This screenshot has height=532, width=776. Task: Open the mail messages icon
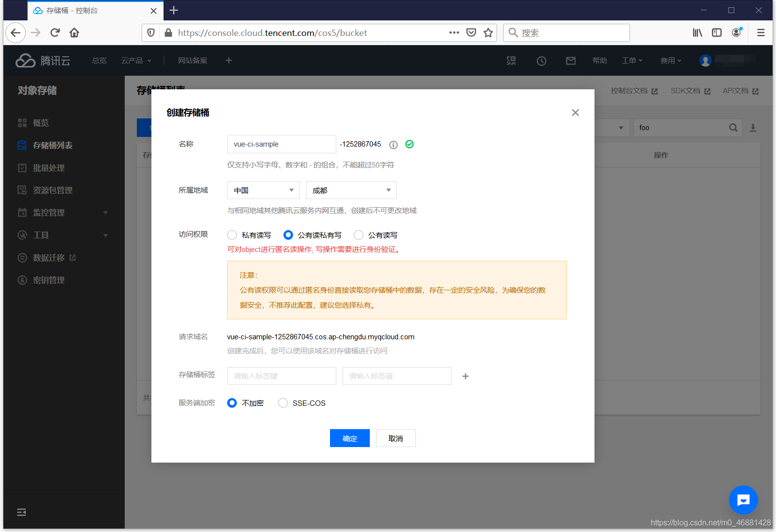pyautogui.click(x=571, y=61)
